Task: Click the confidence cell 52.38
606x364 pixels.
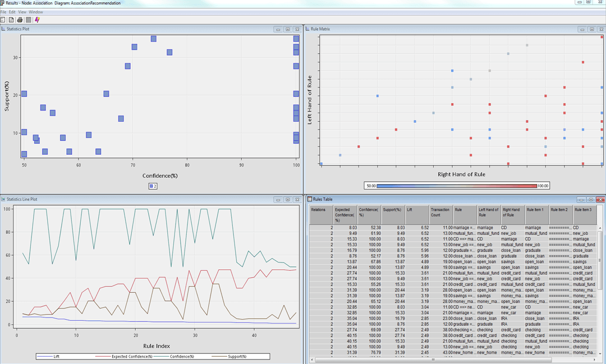Action: tap(369, 228)
